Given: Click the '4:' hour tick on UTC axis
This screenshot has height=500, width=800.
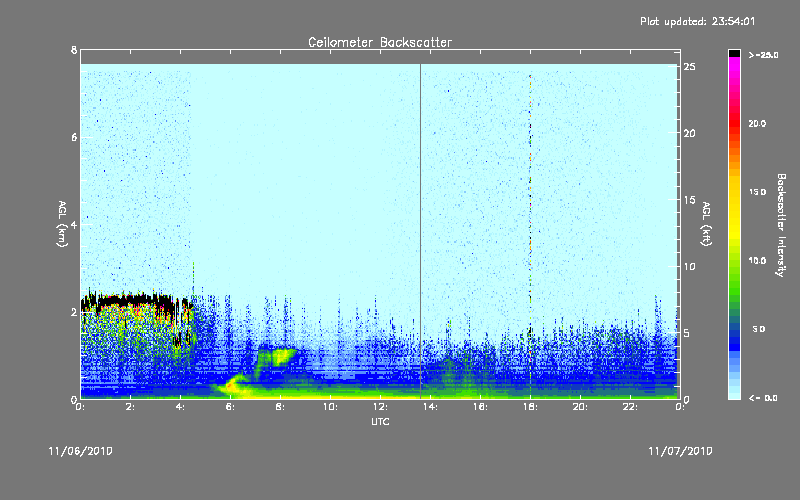Looking at the screenshot, I should pyautogui.click(x=180, y=407).
